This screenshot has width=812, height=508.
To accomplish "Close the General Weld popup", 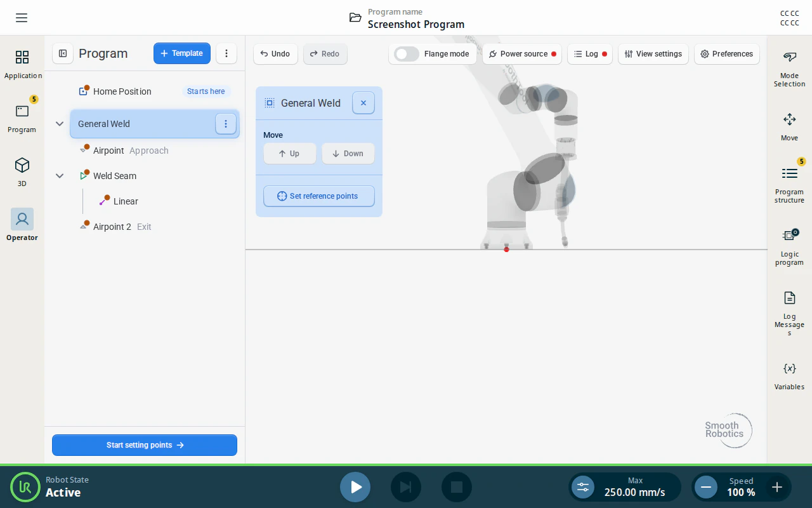I will pos(363,103).
